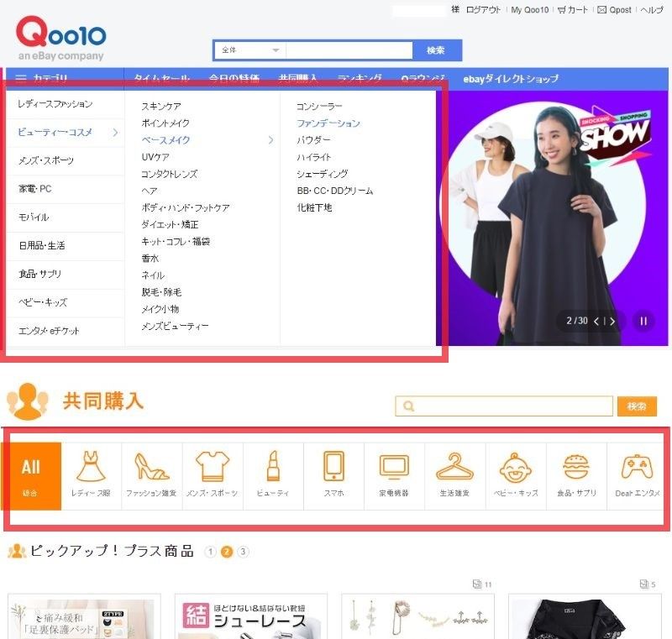Select ポイントメイク subcategory
Viewport: 672px width, 639px height.
coord(165,123)
